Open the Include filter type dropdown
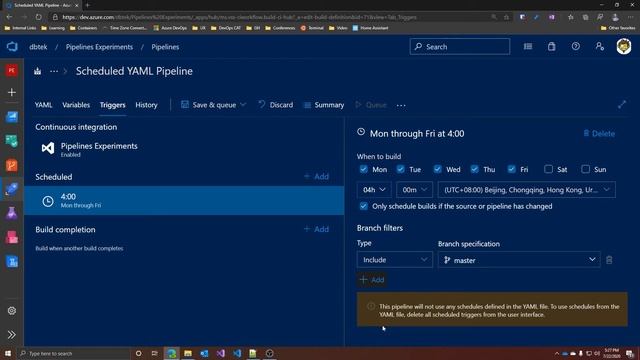 [394, 260]
